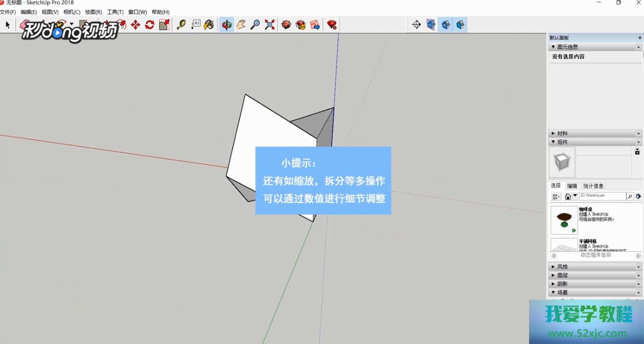The image size is (644, 344).
Task: Switch to the 编辑 tab
Action: 572,186
